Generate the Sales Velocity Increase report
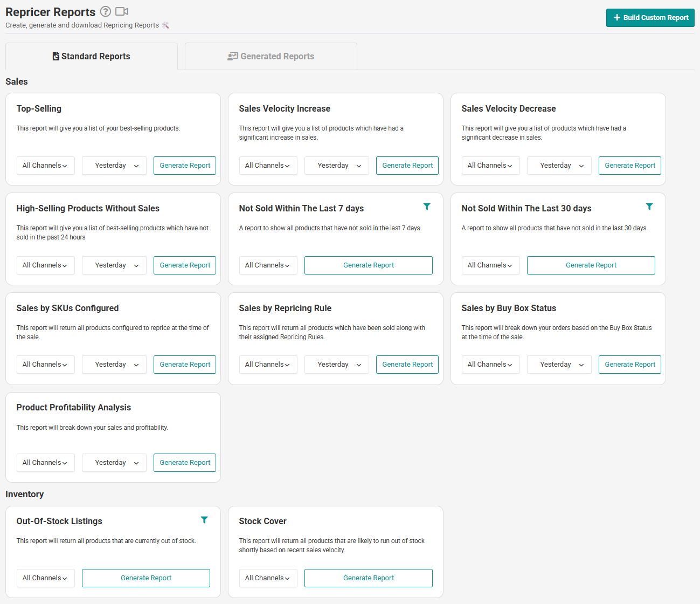The image size is (700, 604). pos(407,166)
